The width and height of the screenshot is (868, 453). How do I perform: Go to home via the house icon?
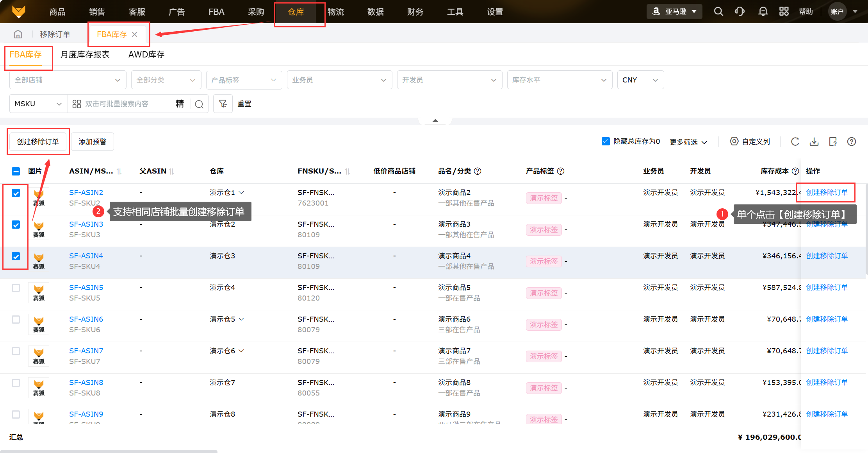click(18, 34)
